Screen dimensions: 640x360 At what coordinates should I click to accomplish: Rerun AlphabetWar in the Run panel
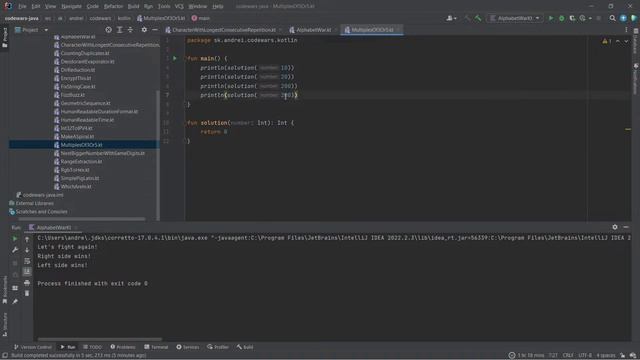click(x=15, y=239)
